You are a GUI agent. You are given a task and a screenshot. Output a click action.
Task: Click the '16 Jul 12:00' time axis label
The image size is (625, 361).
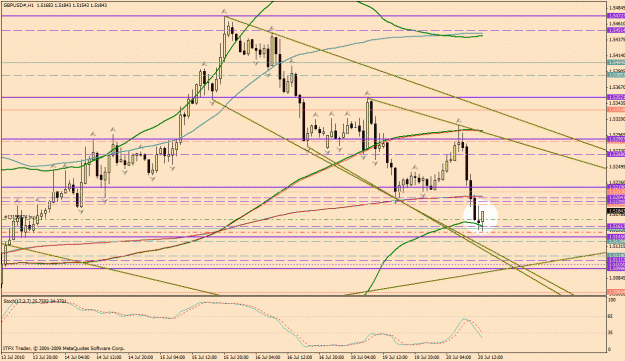300,357
